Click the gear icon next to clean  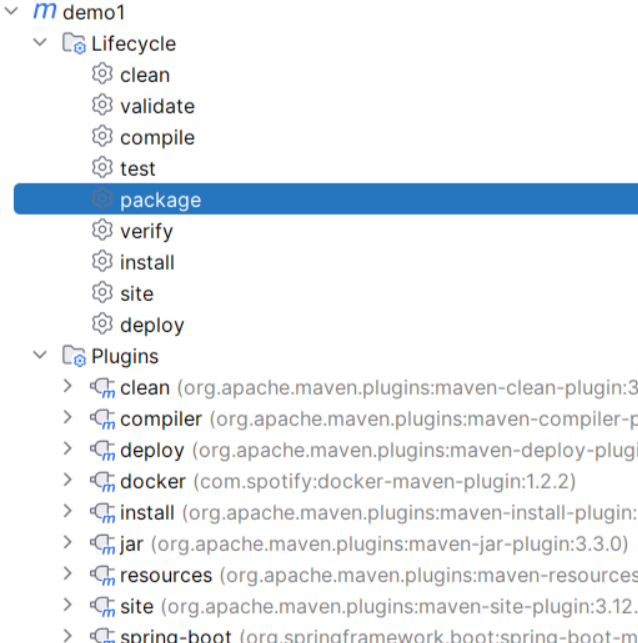102,74
